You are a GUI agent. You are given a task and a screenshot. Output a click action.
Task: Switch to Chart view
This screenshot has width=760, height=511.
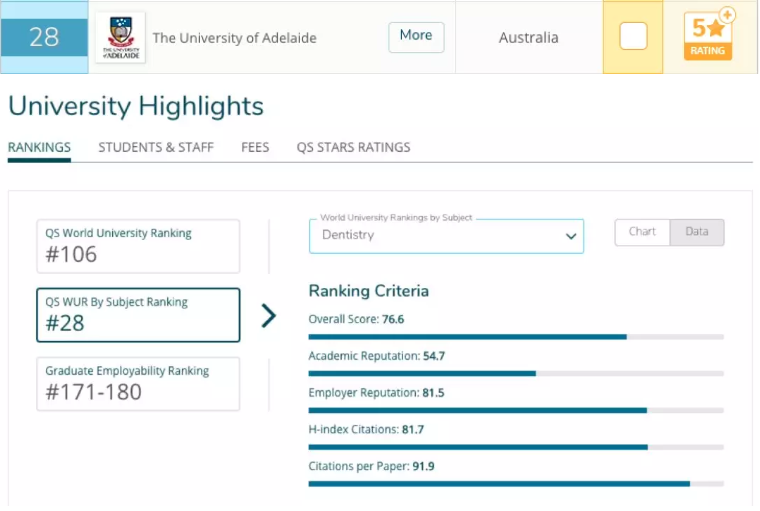[642, 232]
